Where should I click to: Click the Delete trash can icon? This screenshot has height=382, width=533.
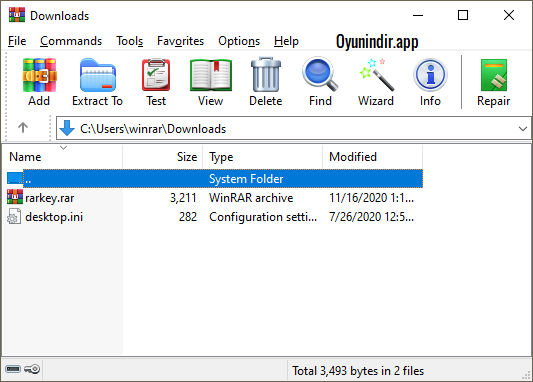point(266,75)
